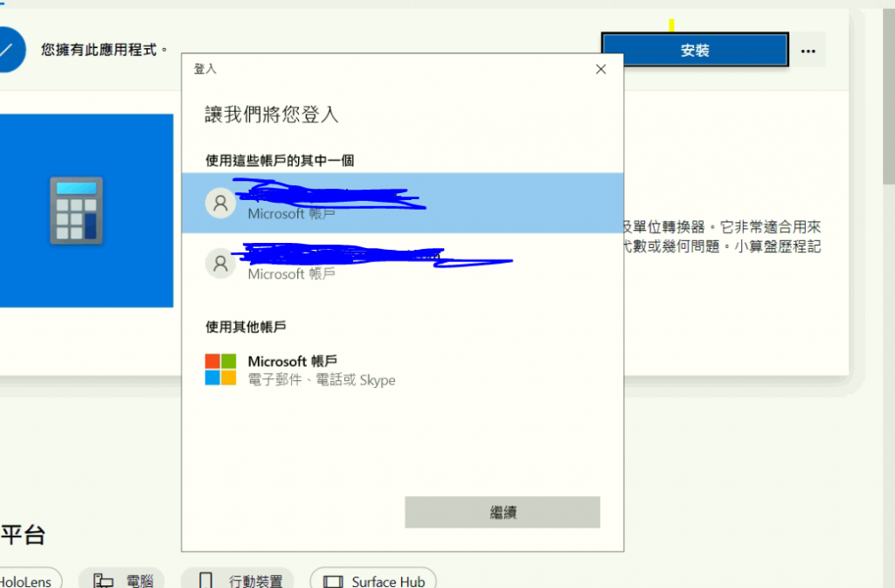This screenshot has height=588, width=895.
Task: Select the 電腦 platform chip
Action: 121,579
